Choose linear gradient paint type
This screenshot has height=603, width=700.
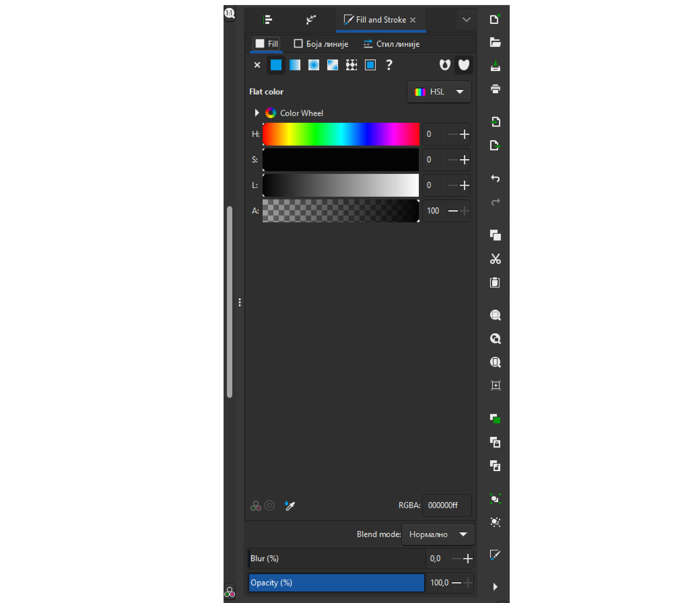(295, 65)
